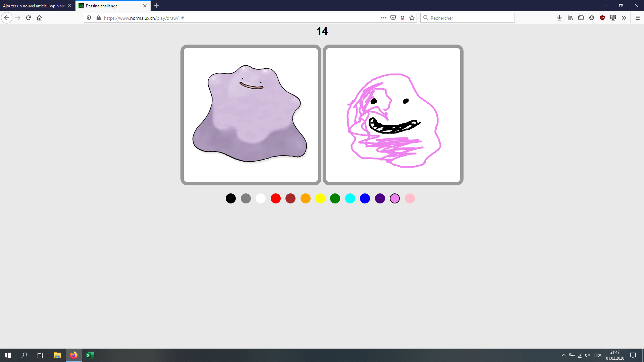Go to the Firefox home page
This screenshot has height=362, width=644.
pyautogui.click(x=39, y=18)
